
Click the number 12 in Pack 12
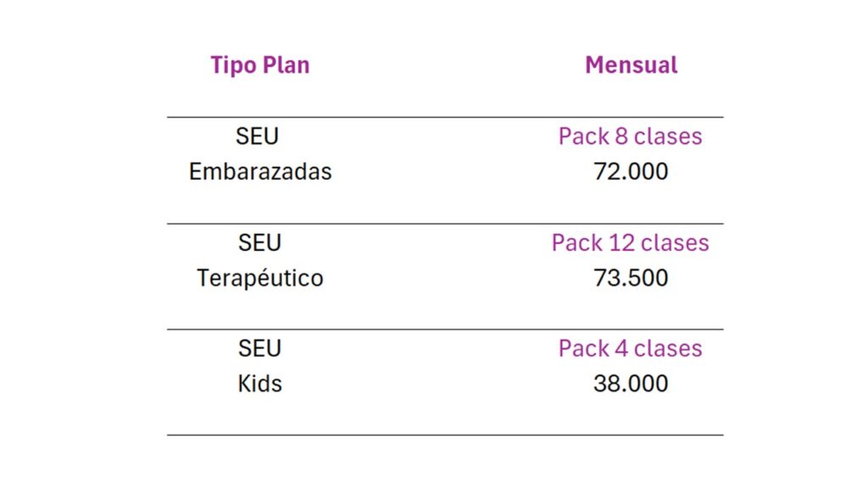click(x=621, y=242)
